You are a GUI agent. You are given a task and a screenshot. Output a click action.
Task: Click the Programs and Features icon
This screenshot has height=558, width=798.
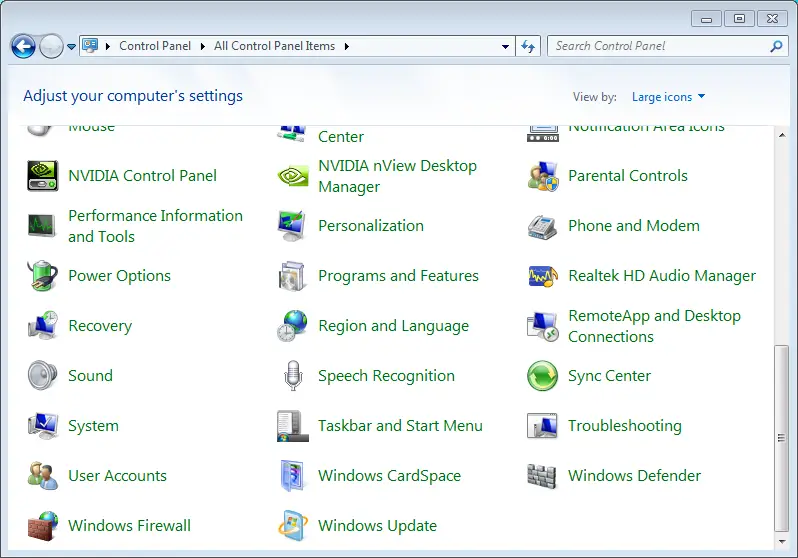(x=293, y=275)
